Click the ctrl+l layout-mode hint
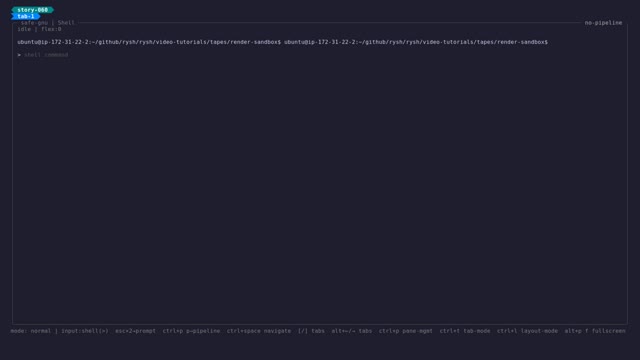 coord(527,331)
